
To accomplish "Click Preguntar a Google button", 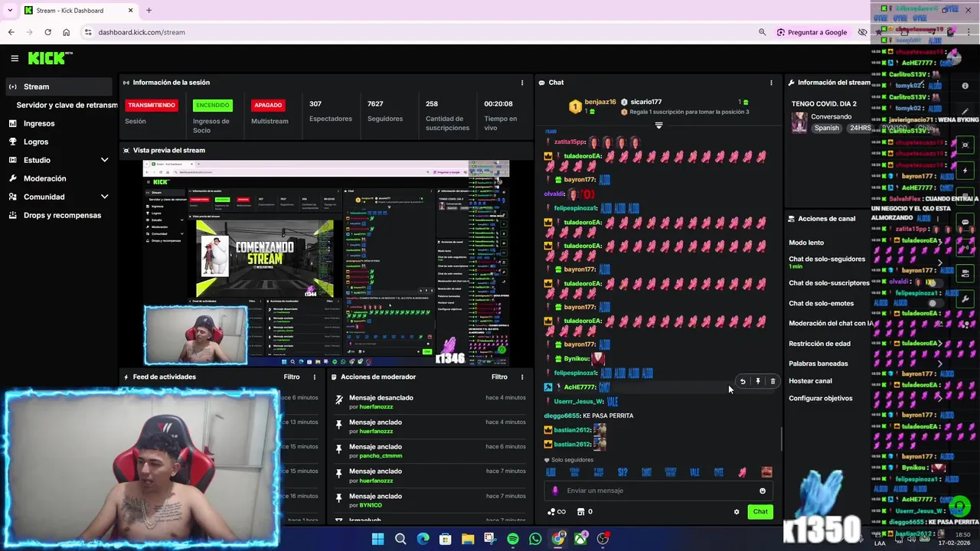I will (812, 32).
